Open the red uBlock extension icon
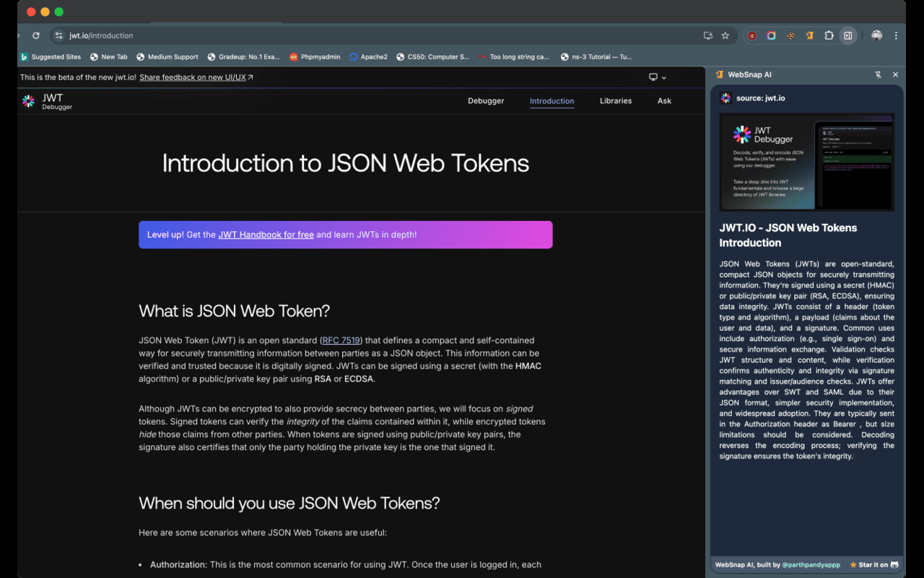This screenshot has width=924, height=578. (752, 35)
